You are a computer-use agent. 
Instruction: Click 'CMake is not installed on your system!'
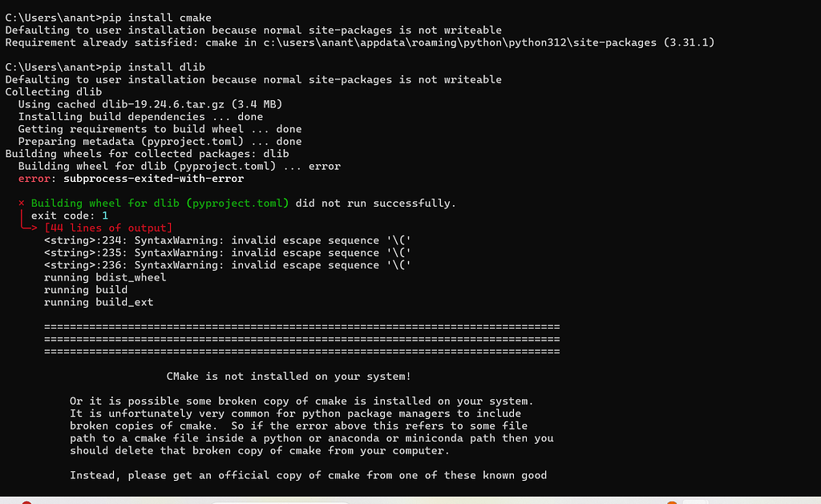pyautogui.click(x=289, y=377)
